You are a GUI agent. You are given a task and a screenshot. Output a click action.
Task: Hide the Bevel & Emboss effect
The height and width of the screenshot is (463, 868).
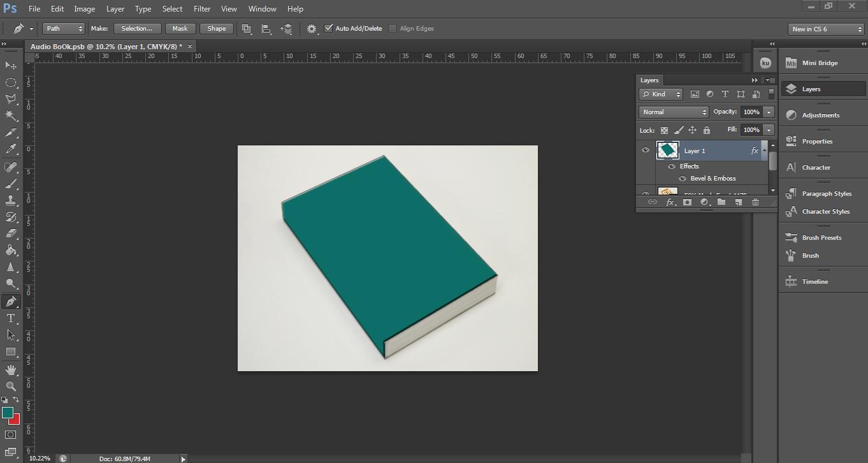click(683, 179)
